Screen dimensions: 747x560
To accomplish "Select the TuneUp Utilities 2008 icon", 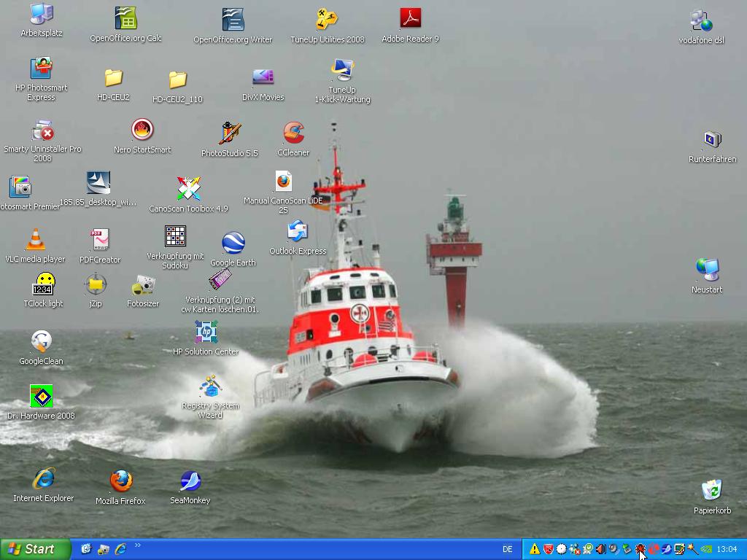I will coord(327,19).
